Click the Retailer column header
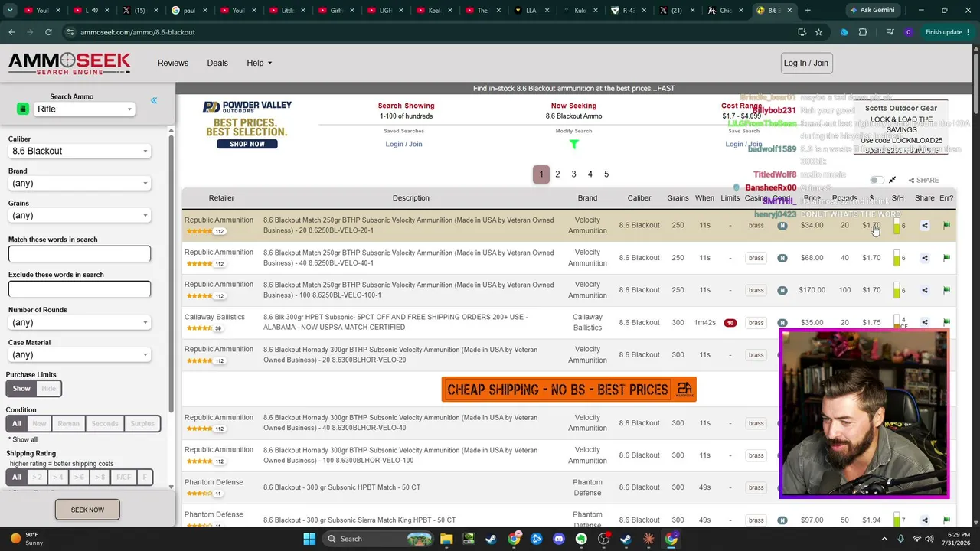 click(221, 198)
